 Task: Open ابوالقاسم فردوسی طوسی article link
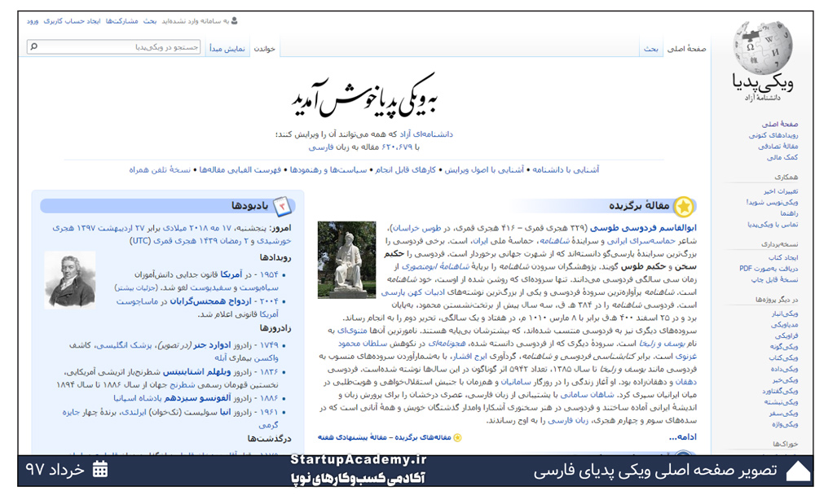click(x=643, y=228)
